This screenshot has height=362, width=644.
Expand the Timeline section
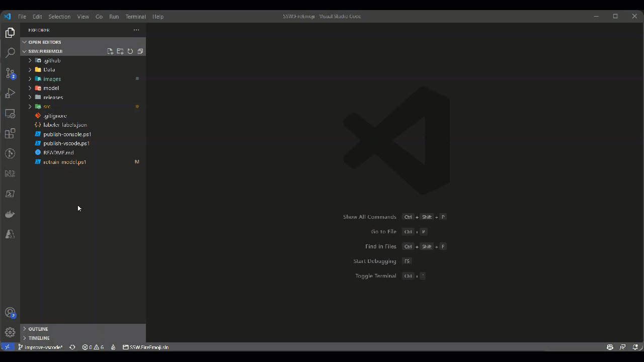tap(83, 338)
